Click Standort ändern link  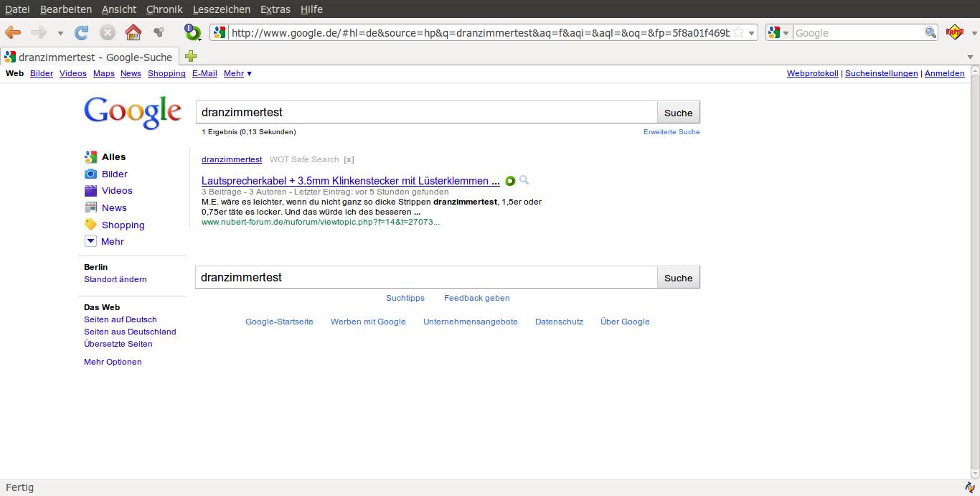point(115,279)
